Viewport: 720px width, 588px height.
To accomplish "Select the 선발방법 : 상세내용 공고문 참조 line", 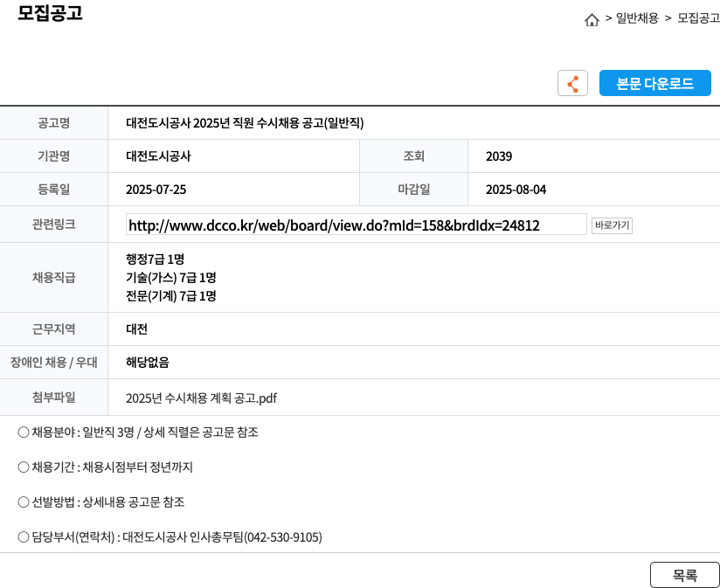I will coord(101,502).
